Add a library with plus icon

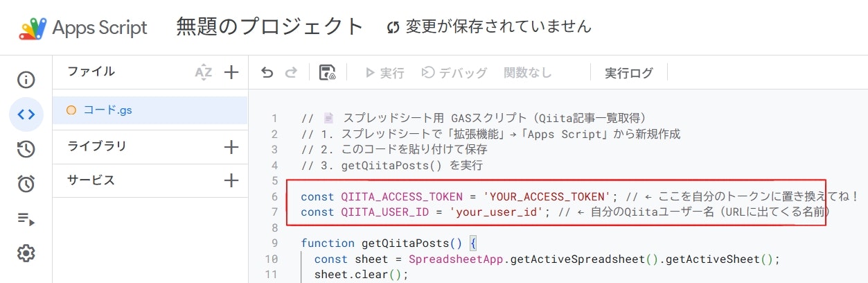231,147
